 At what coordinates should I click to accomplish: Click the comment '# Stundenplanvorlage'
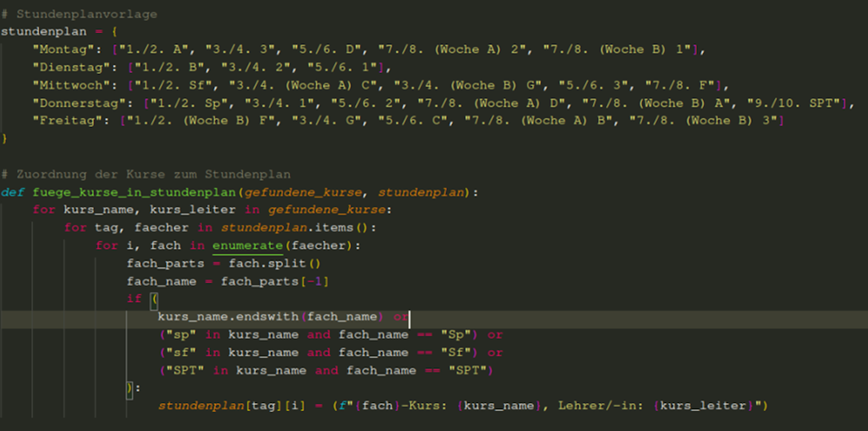point(79,15)
